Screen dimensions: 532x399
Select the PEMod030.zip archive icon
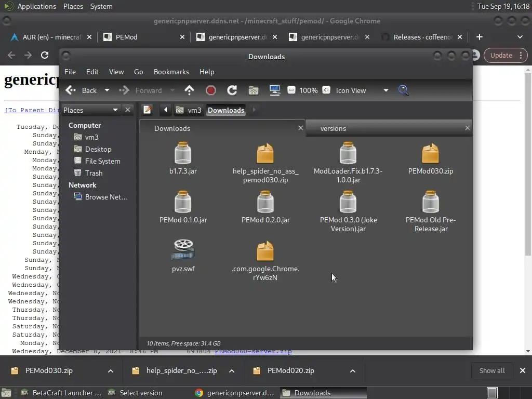430,154
